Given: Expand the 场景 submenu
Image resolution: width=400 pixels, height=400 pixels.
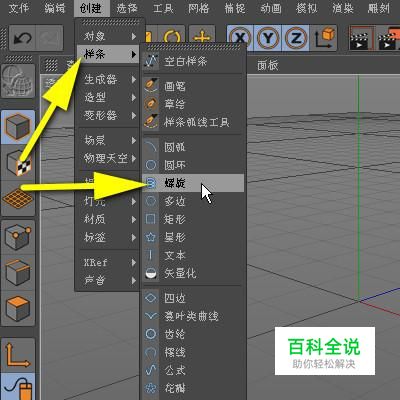Looking at the screenshot, I should [108, 140].
